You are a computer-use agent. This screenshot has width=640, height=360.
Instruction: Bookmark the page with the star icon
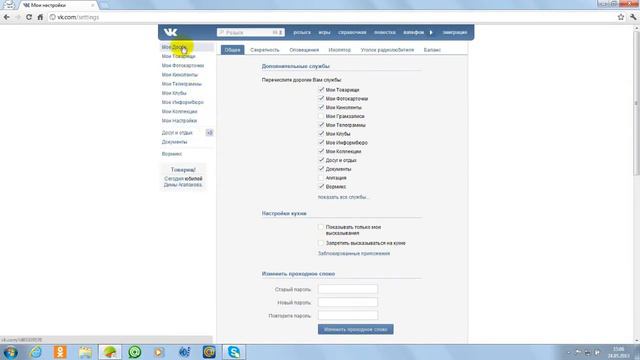pos(621,17)
